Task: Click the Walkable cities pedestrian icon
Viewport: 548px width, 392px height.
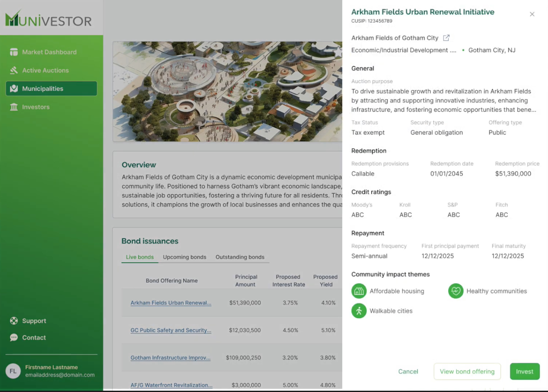Action: 359,311
